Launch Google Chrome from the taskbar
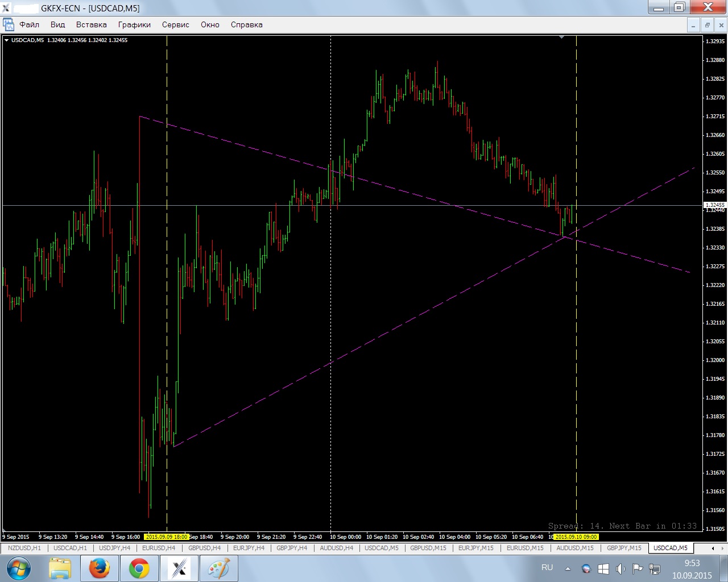728x582 pixels. [139, 568]
